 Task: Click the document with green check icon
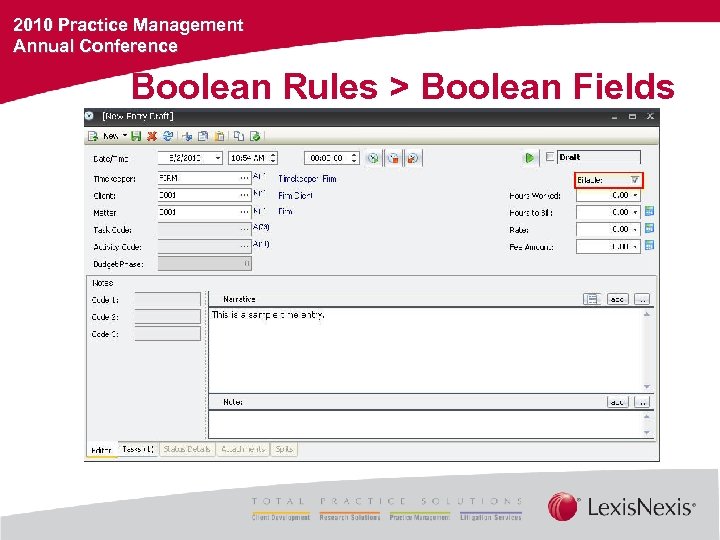255,136
